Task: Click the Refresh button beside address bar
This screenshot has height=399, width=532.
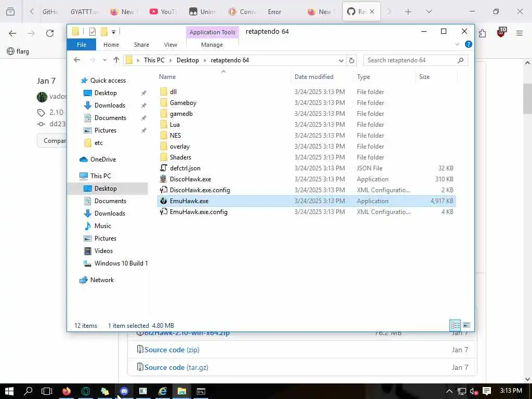Action: click(x=352, y=60)
